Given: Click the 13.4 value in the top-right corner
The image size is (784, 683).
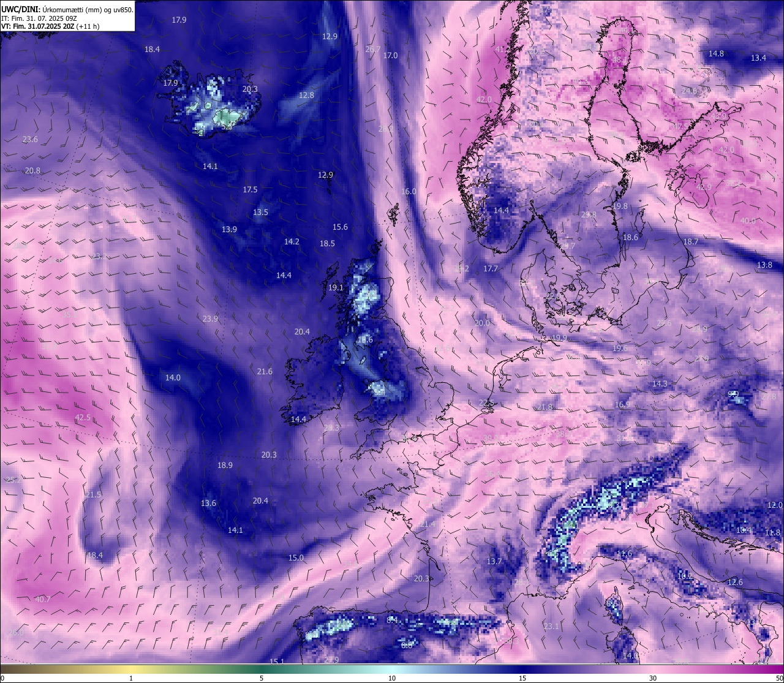Looking at the screenshot, I should click(x=758, y=58).
